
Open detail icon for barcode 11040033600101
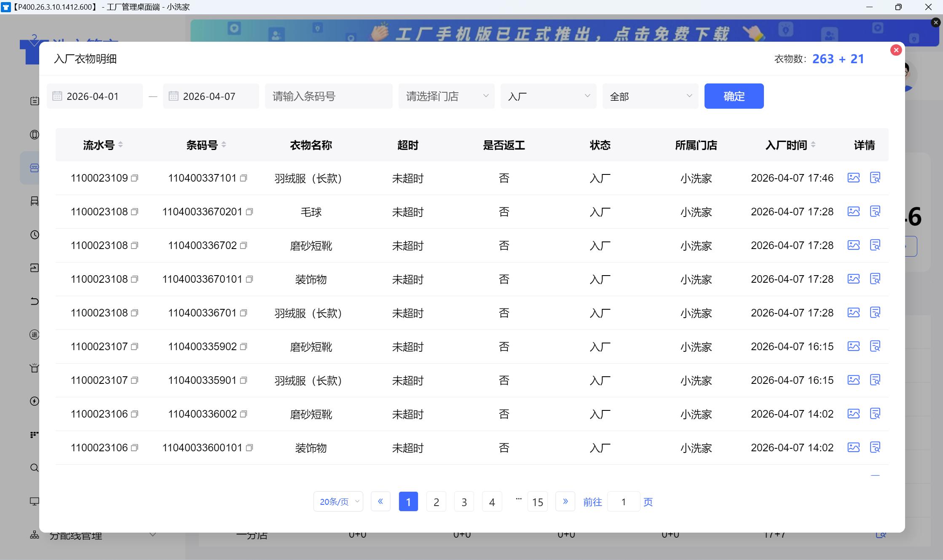click(875, 447)
